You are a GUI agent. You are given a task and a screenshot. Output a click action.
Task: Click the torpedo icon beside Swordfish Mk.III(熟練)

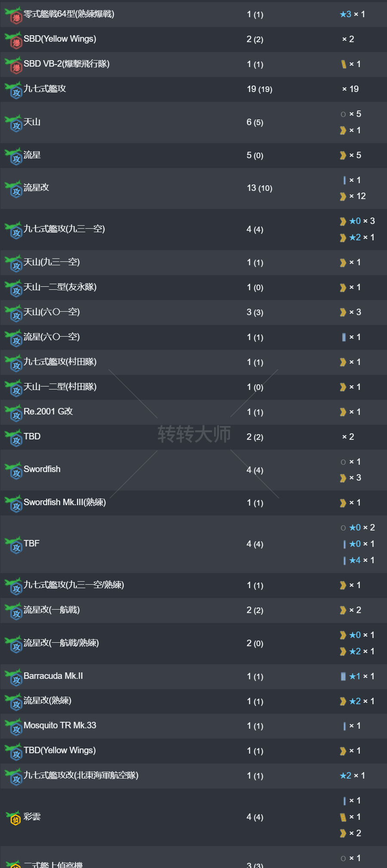click(x=13, y=503)
